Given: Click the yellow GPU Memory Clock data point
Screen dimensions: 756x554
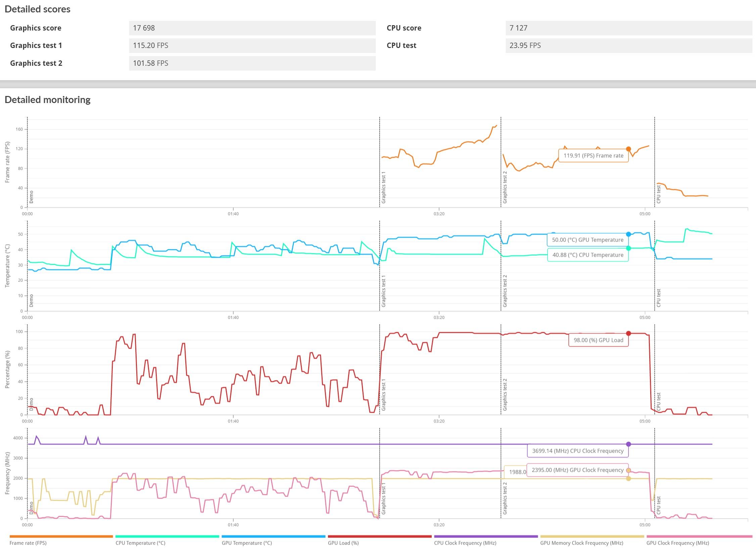Looking at the screenshot, I should coord(628,479).
